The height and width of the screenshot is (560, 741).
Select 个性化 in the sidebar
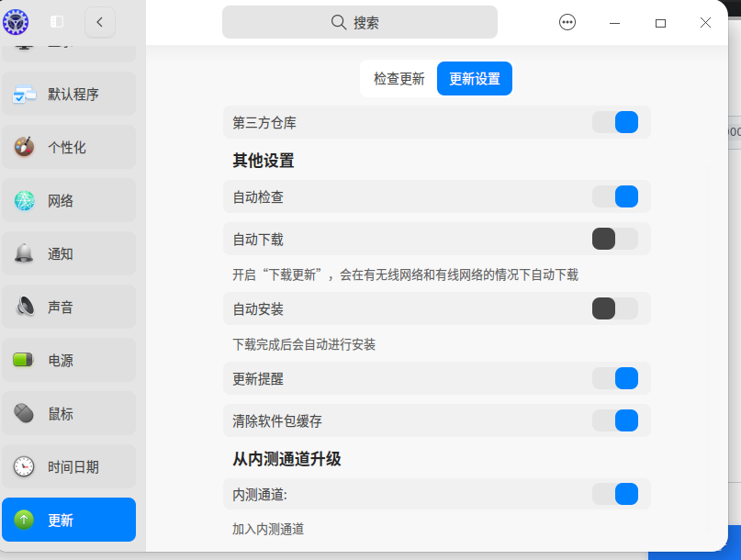[69, 147]
